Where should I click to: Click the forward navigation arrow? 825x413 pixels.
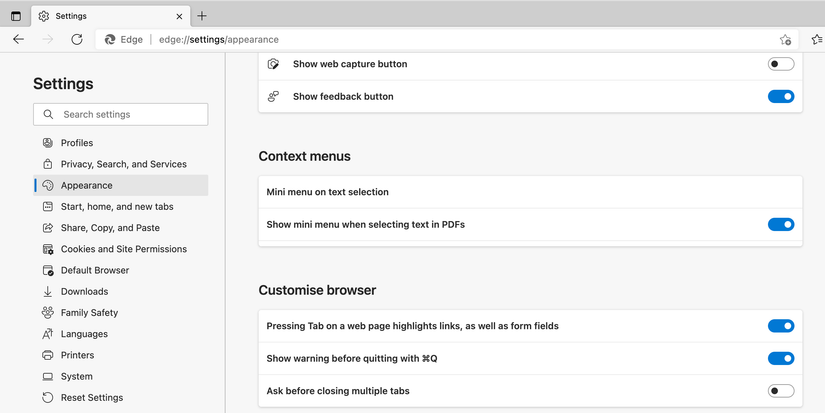[48, 39]
